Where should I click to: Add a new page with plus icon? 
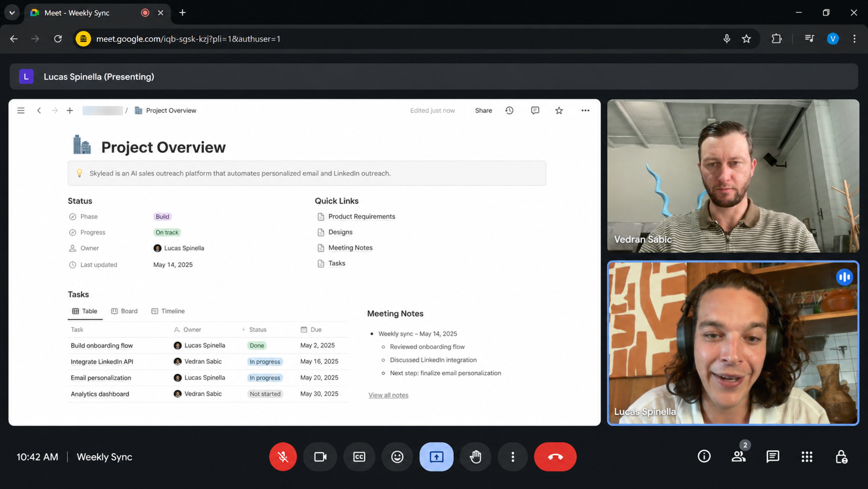pyautogui.click(x=70, y=110)
